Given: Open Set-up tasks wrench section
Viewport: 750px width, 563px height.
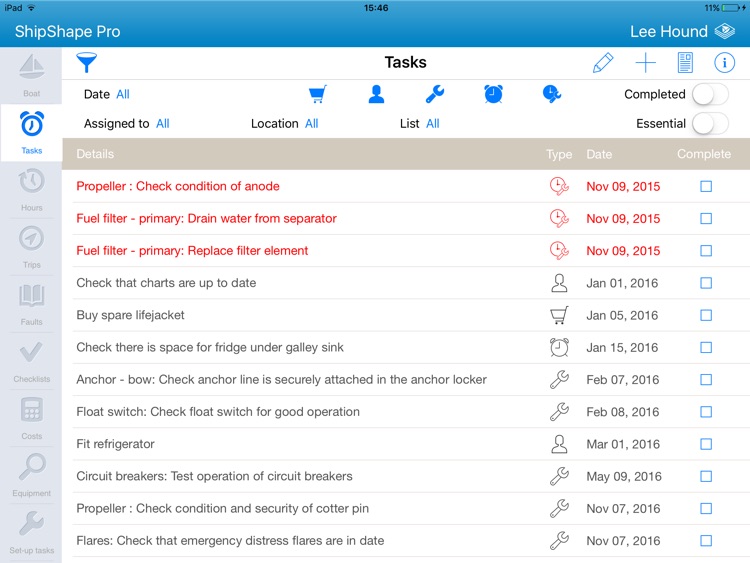Looking at the screenshot, I should click(x=32, y=533).
